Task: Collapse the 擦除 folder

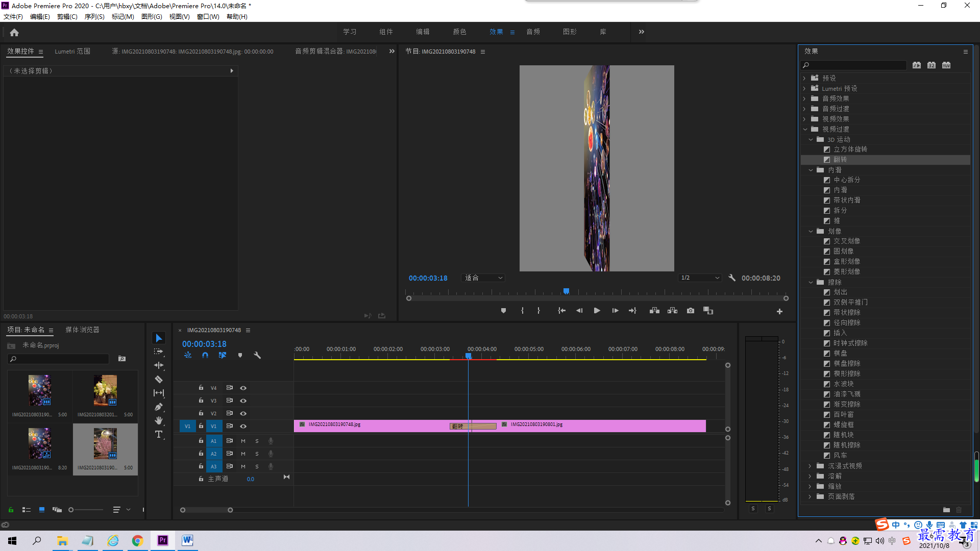Action: click(x=811, y=282)
